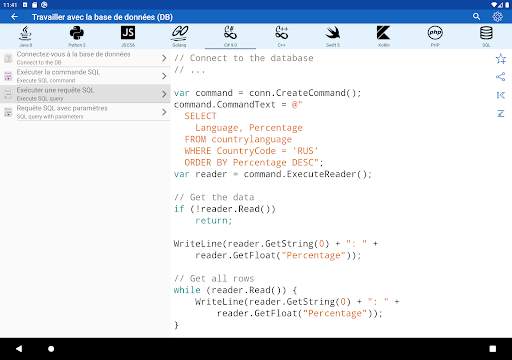Screen dimensions: 512x360
Task: Click icon beside 'Connectez-vous à la base' row
Action: [x=8, y=59]
